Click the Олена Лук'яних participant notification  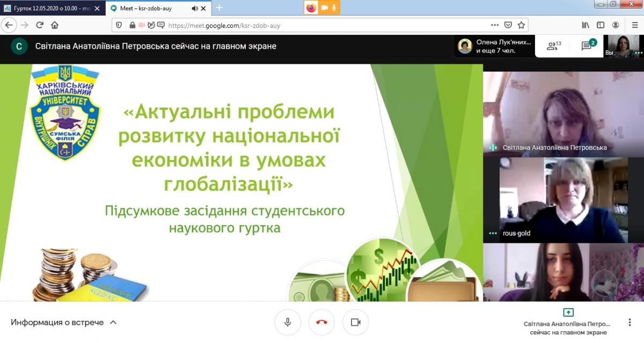click(495, 46)
